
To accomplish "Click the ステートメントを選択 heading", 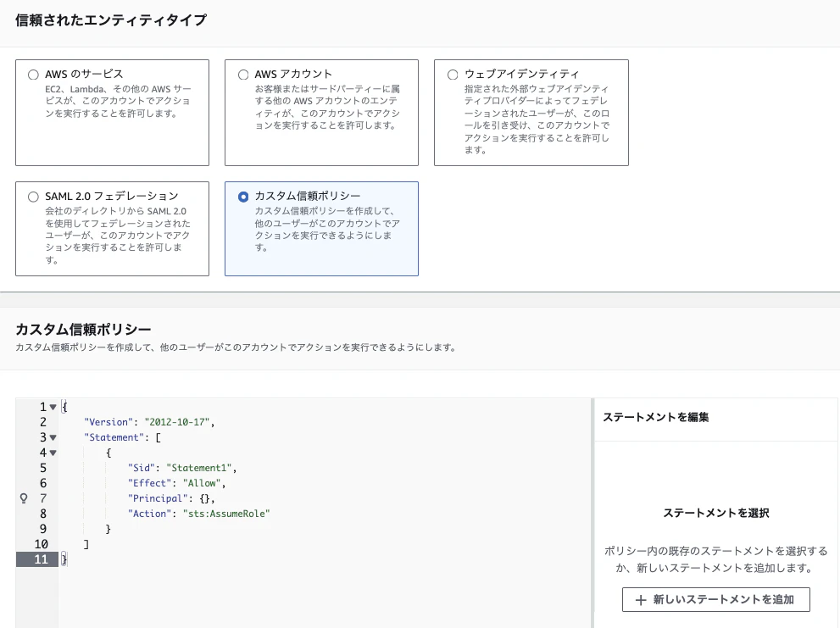I will pos(715,514).
